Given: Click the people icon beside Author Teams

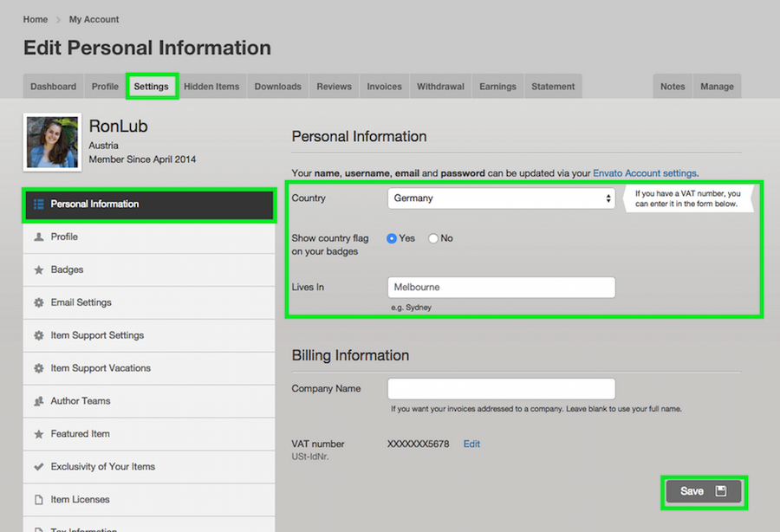Looking at the screenshot, I should pos(38,401).
